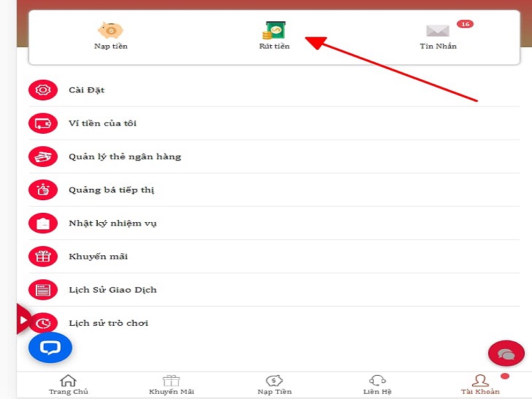Click the Nhật ký nhiệm vụ clipboard icon
The width and height of the screenshot is (532, 399).
[x=43, y=223]
